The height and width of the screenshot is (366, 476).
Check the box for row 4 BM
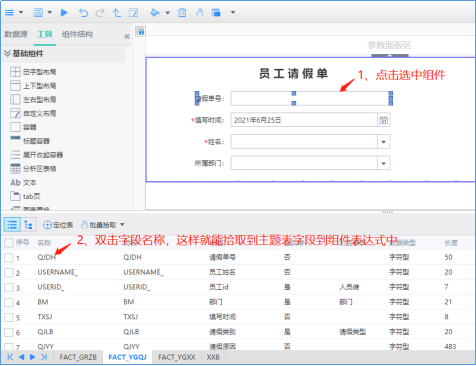coord(9,302)
